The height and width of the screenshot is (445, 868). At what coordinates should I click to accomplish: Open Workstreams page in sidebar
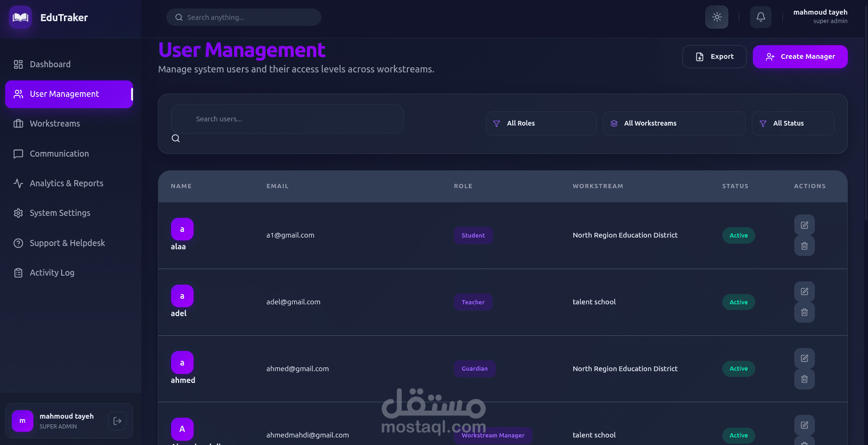69,124
